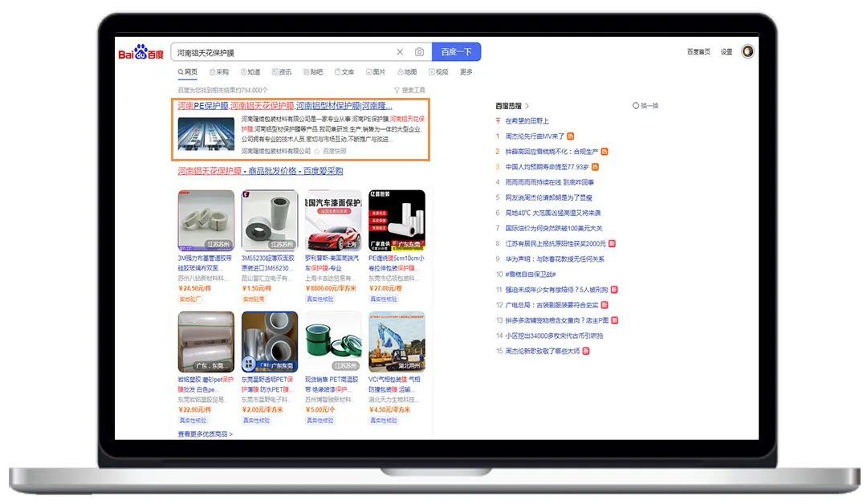This screenshot has width=867, height=504.
Task: Expand the 更多 tab menu
Action: [x=466, y=72]
